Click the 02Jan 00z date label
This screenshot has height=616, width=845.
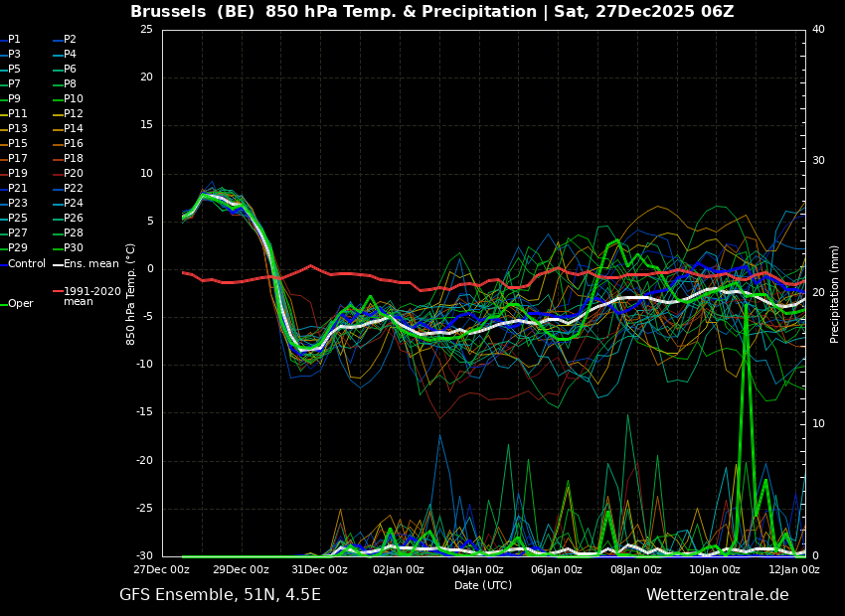(x=398, y=569)
